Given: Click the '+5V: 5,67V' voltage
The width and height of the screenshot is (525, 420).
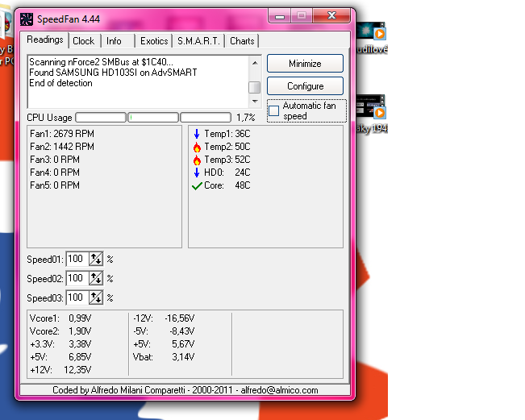Looking at the screenshot, I should 164,344.
